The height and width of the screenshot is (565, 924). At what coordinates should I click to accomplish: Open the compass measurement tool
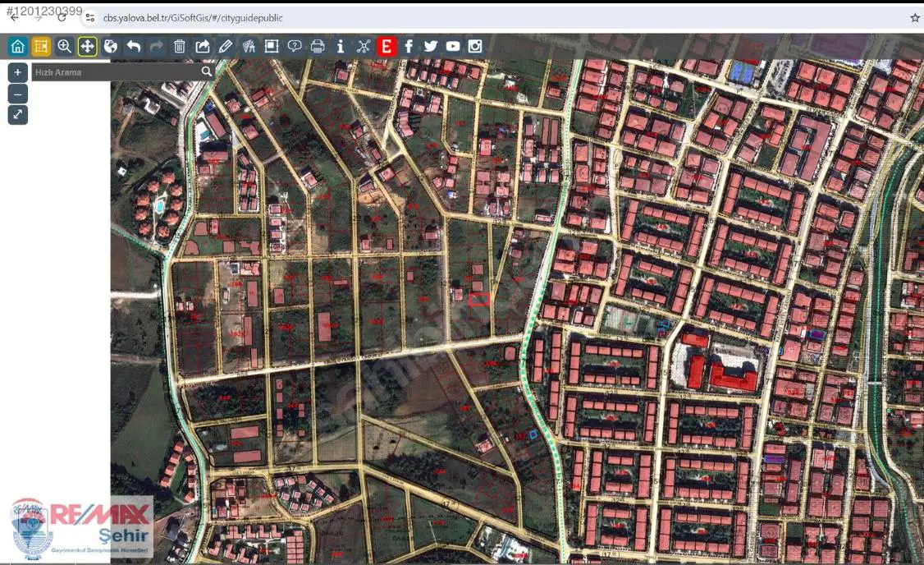click(248, 46)
